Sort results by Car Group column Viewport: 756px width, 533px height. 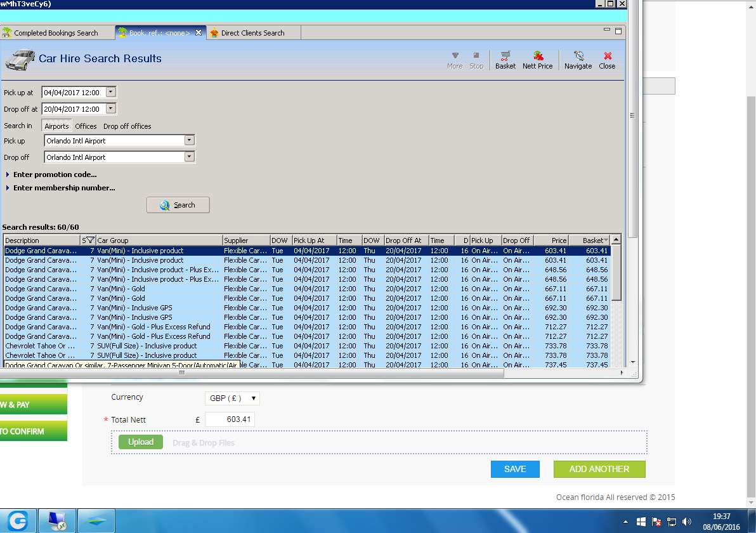[x=159, y=240]
